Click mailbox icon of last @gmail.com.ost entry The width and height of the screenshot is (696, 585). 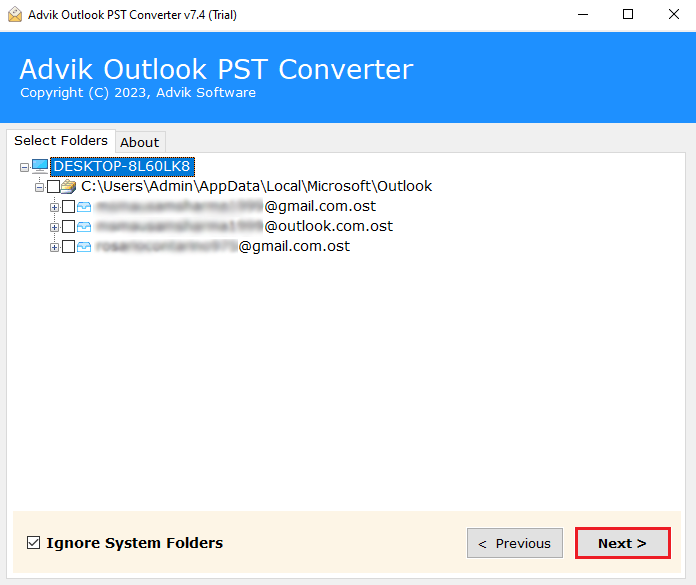[x=84, y=247]
